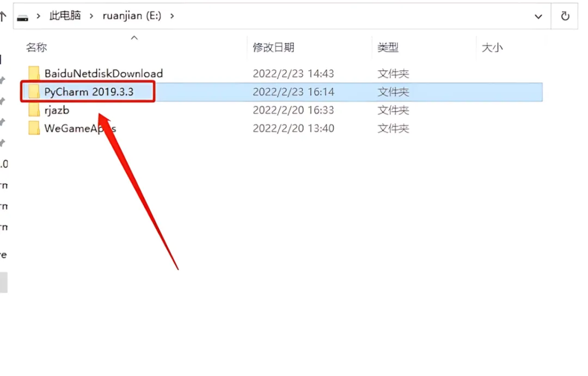The width and height of the screenshot is (588, 376).
Task: Sort by 大小 column header
Action: tap(492, 47)
